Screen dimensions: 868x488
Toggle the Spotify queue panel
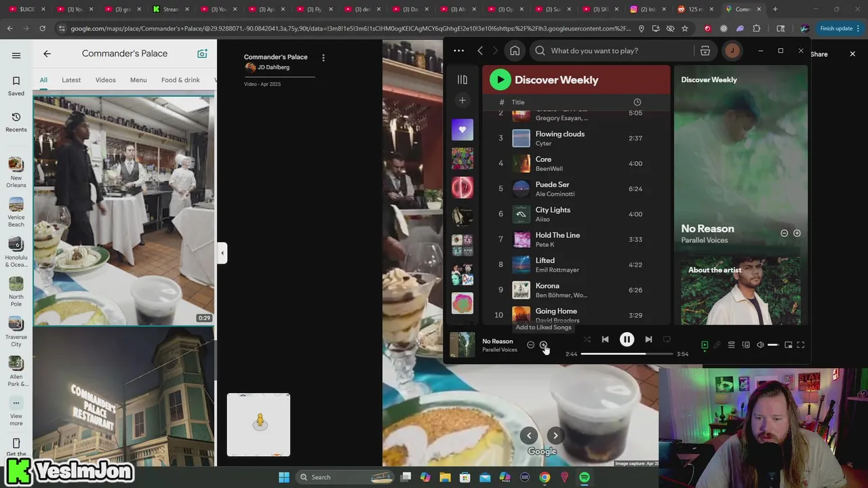[731, 345]
